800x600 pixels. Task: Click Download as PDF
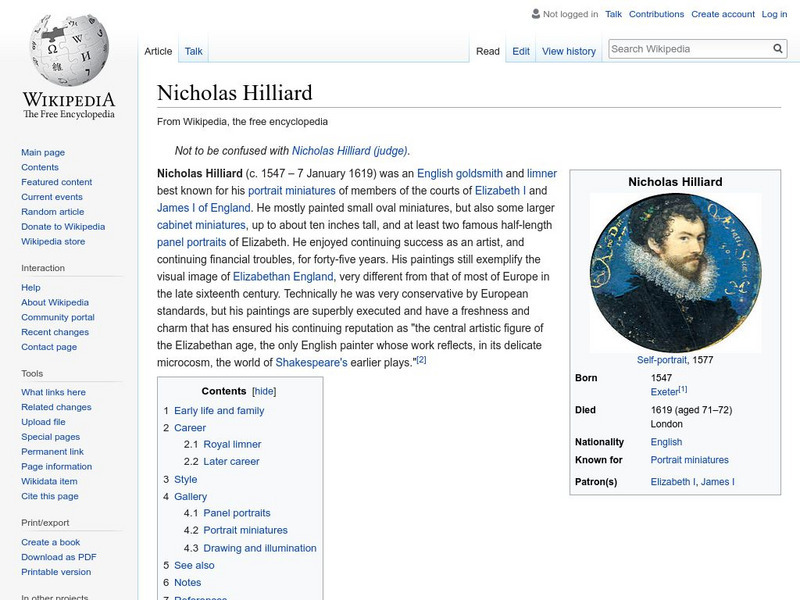pyautogui.click(x=59, y=557)
